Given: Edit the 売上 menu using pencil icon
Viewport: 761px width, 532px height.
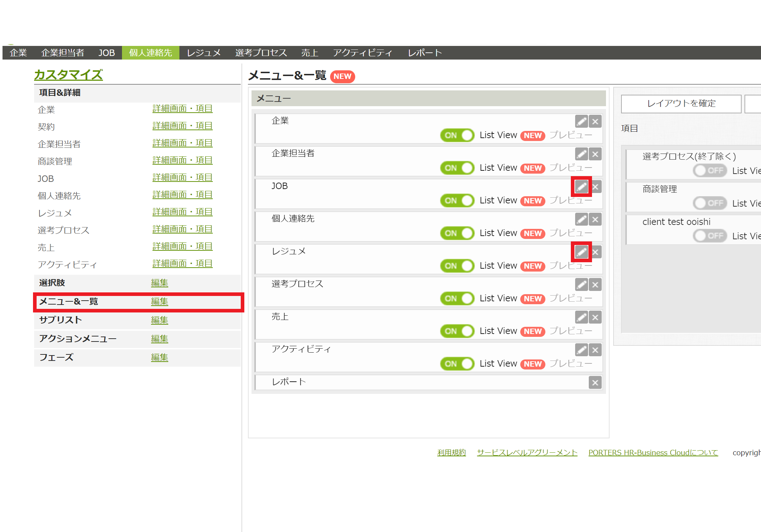Looking at the screenshot, I should pyautogui.click(x=581, y=317).
